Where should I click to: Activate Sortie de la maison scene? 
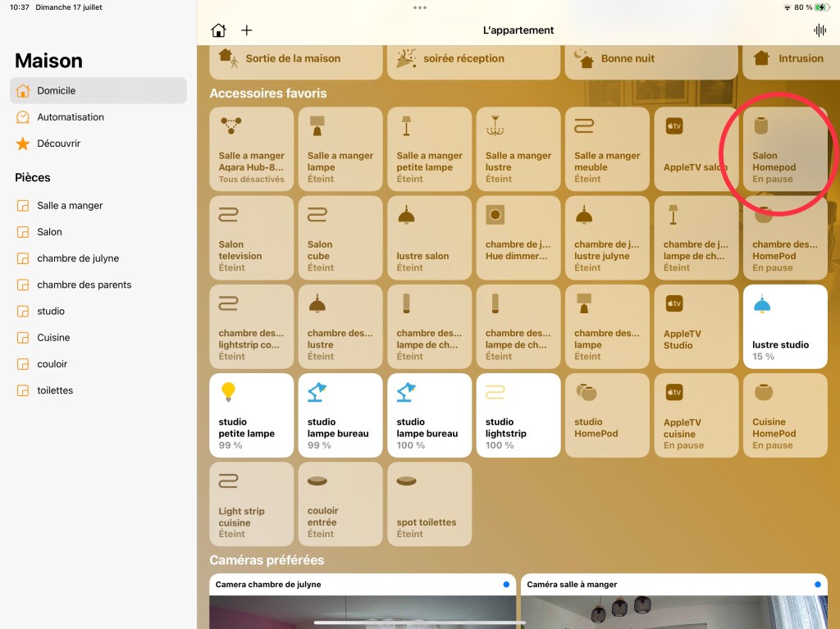click(x=293, y=59)
